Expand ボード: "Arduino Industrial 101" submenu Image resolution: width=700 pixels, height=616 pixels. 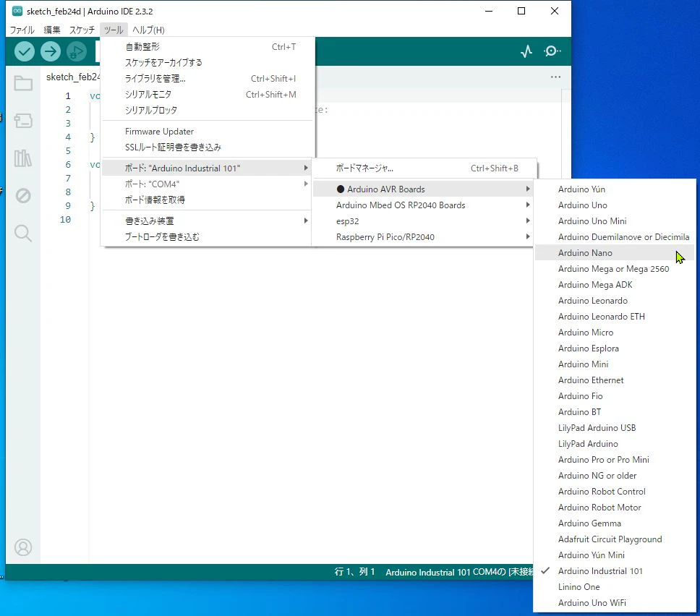pos(207,168)
